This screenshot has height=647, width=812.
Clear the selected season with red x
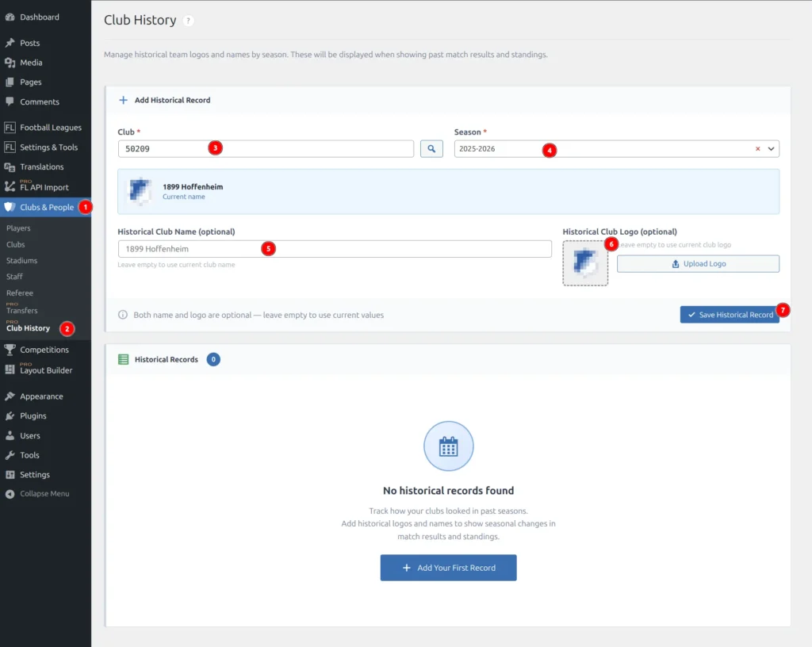(757, 149)
